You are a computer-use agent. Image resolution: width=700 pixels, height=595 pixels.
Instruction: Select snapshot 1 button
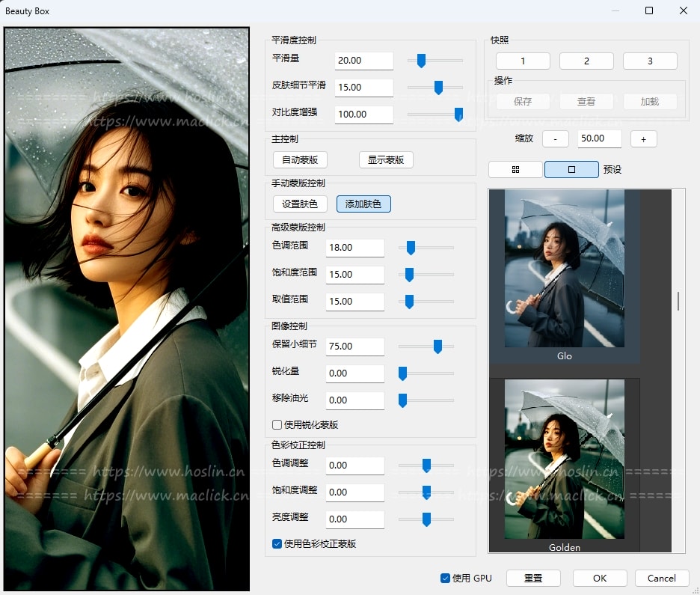523,61
